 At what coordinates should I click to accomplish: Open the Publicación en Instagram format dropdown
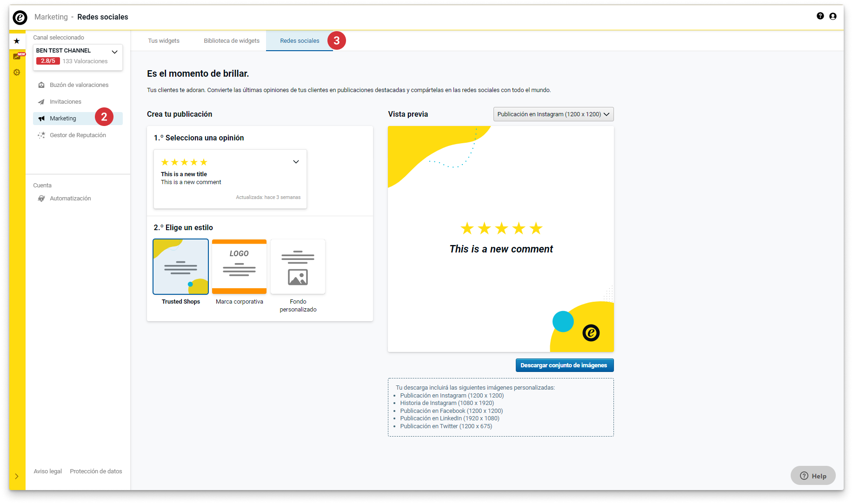[553, 114]
